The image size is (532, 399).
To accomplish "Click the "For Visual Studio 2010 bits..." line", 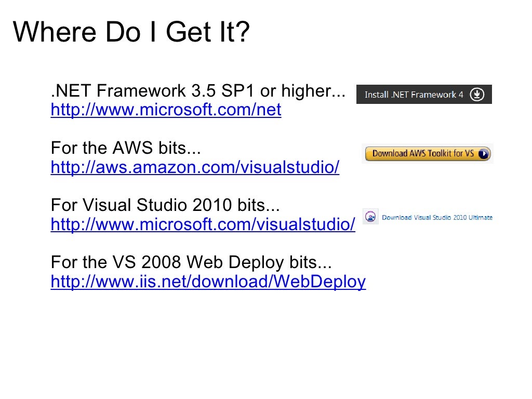I will pyautogui.click(x=165, y=206).
